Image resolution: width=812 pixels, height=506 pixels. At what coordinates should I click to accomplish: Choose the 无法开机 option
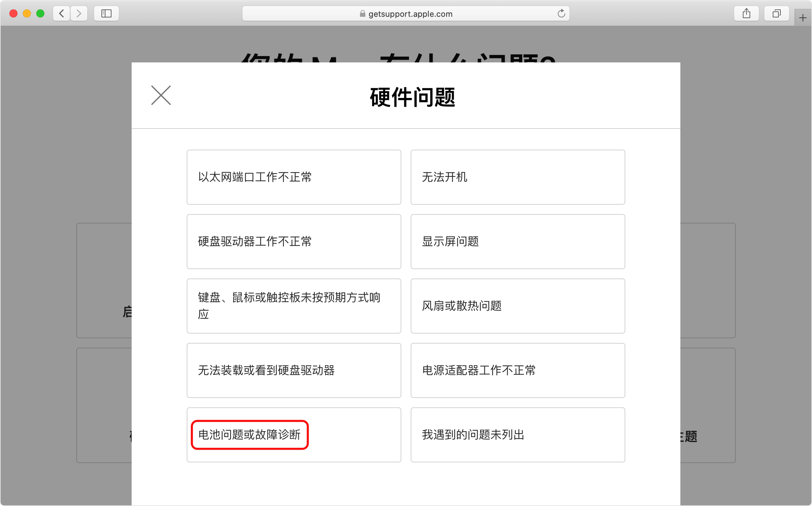click(517, 177)
